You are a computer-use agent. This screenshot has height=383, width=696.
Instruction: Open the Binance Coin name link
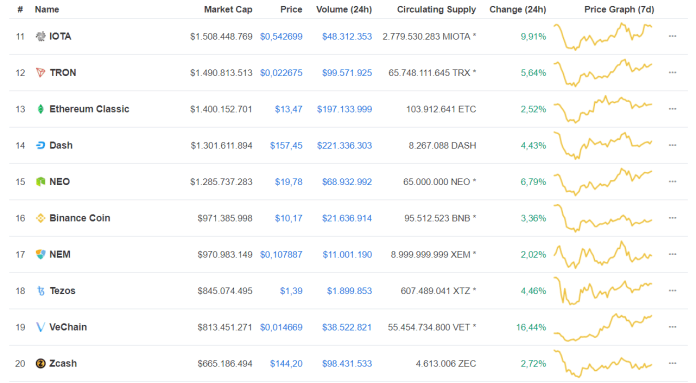(x=80, y=218)
